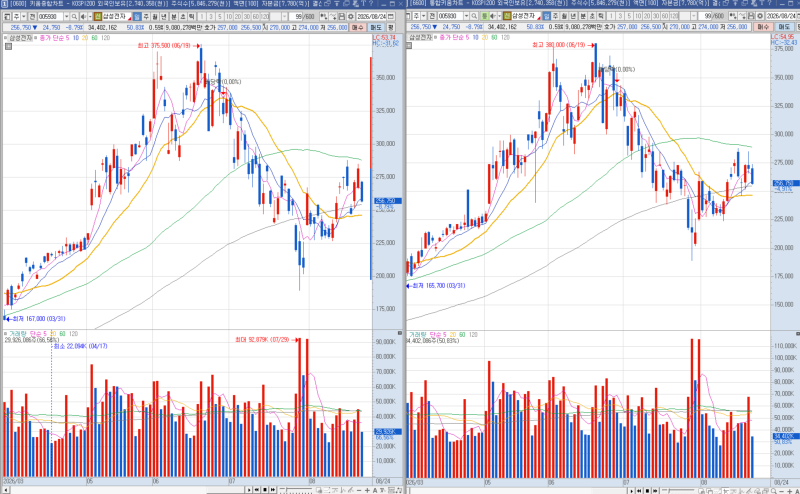Open stock code 005930 dropdown in left chart

[66, 16]
